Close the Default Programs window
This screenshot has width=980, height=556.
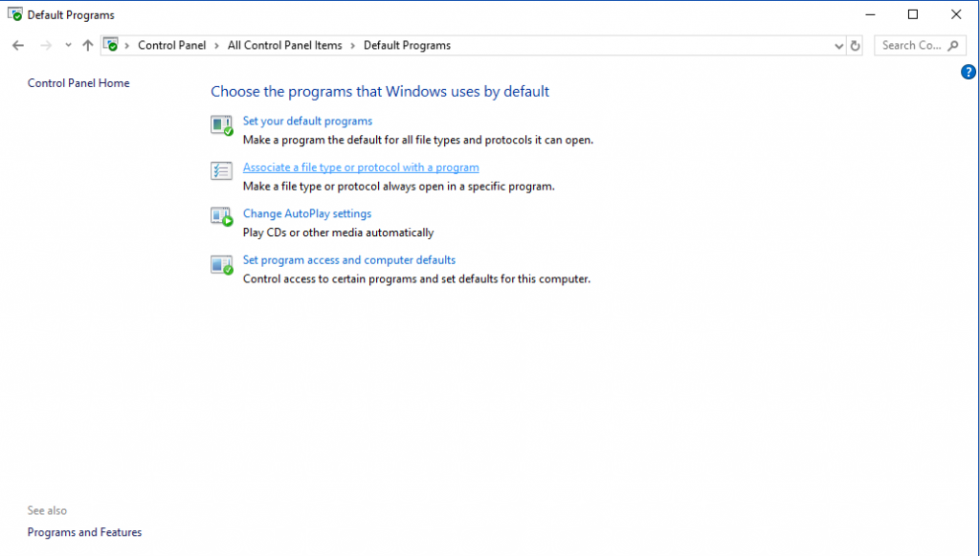click(x=956, y=14)
